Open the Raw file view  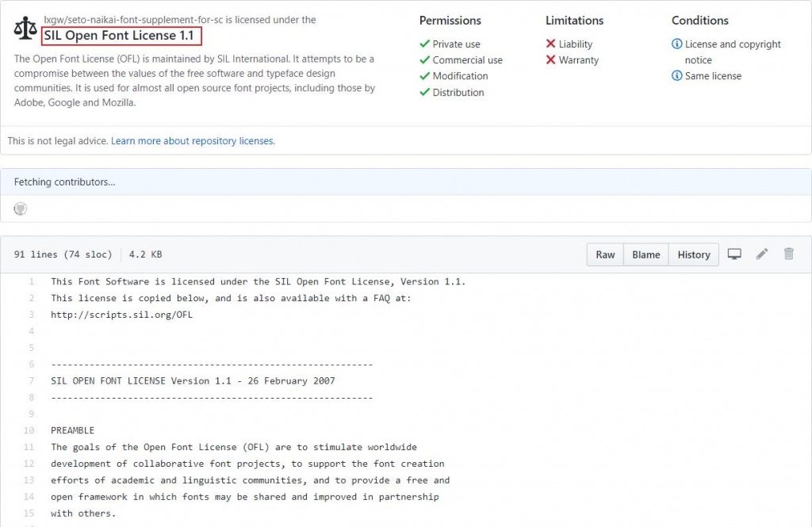605,254
